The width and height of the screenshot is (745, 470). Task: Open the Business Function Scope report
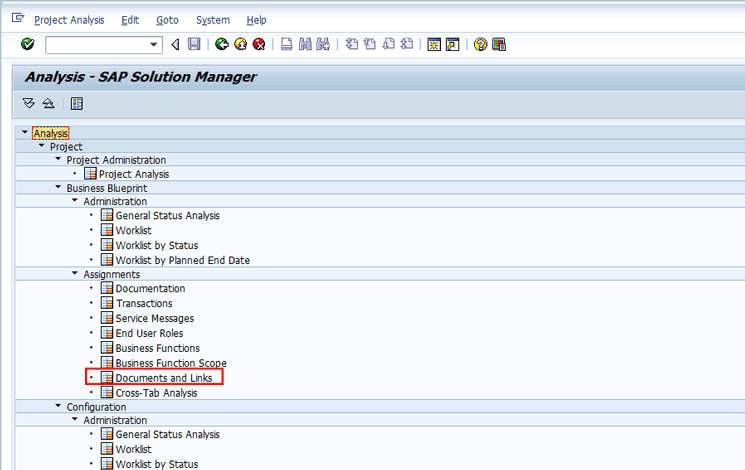[171, 363]
